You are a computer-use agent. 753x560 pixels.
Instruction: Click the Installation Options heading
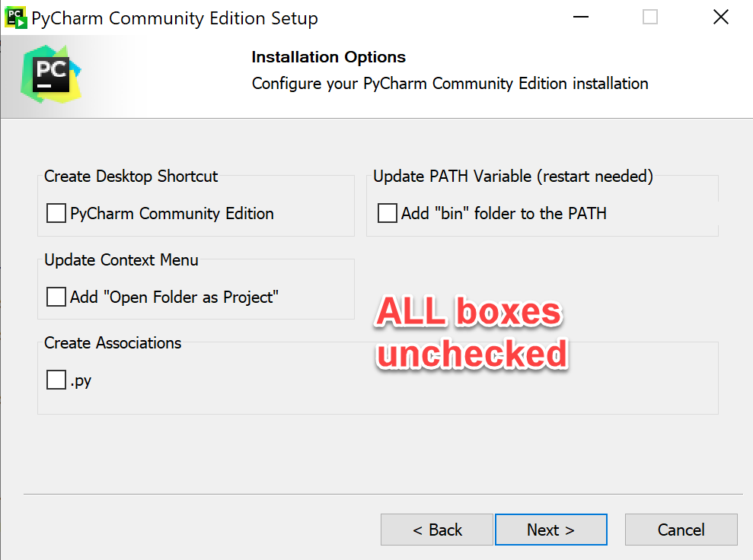[329, 57]
